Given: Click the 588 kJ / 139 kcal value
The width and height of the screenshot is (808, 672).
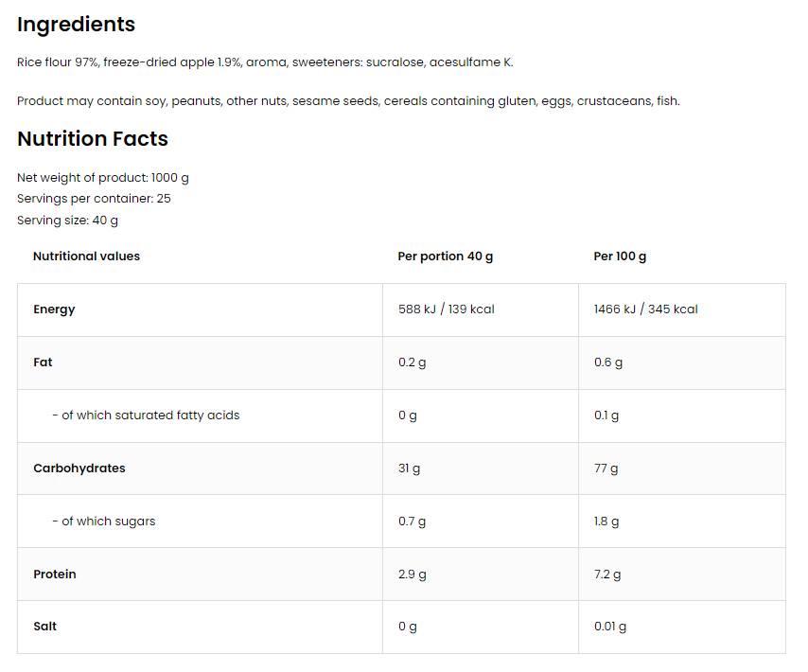Looking at the screenshot, I should (x=446, y=309).
